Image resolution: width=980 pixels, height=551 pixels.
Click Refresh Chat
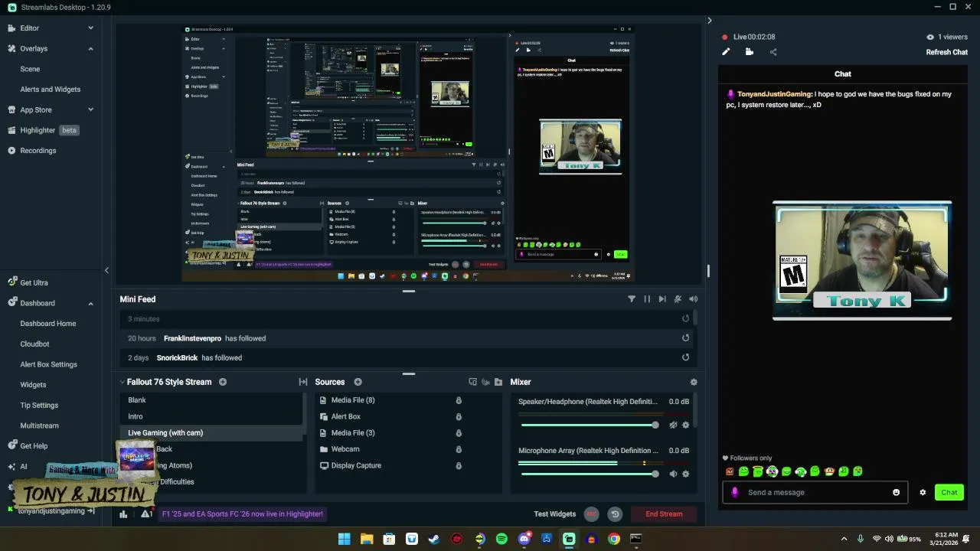[x=947, y=52]
